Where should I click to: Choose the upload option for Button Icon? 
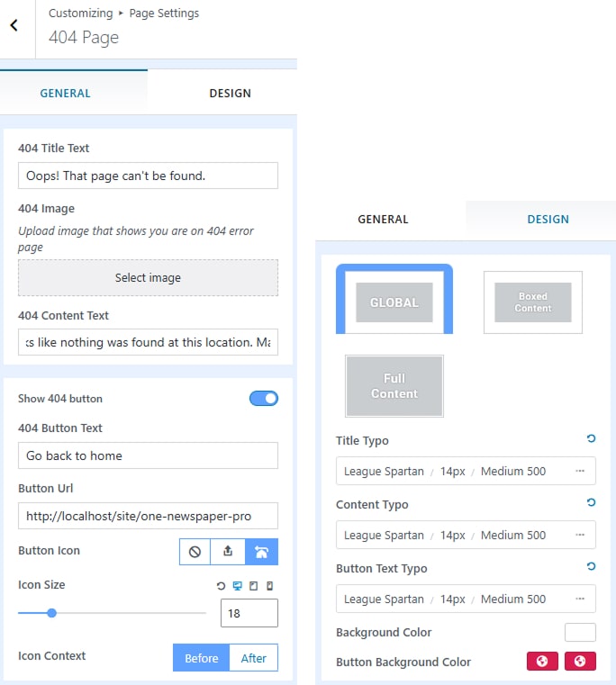point(229,551)
